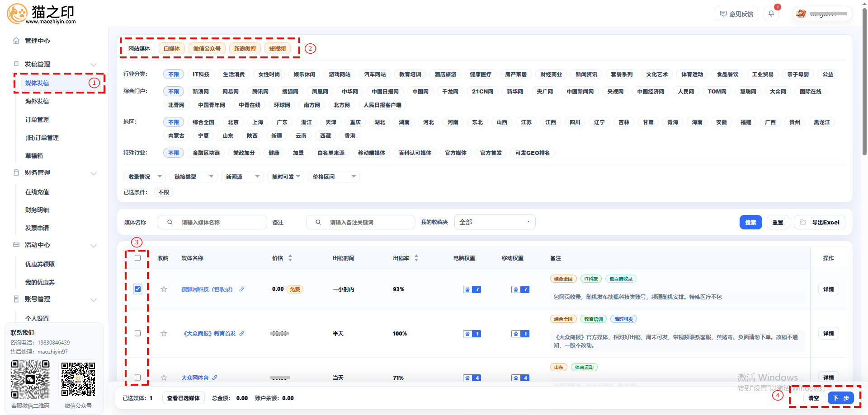Click the notification bell icon
This screenshot has height=415, width=868.
pyautogui.click(x=771, y=14)
